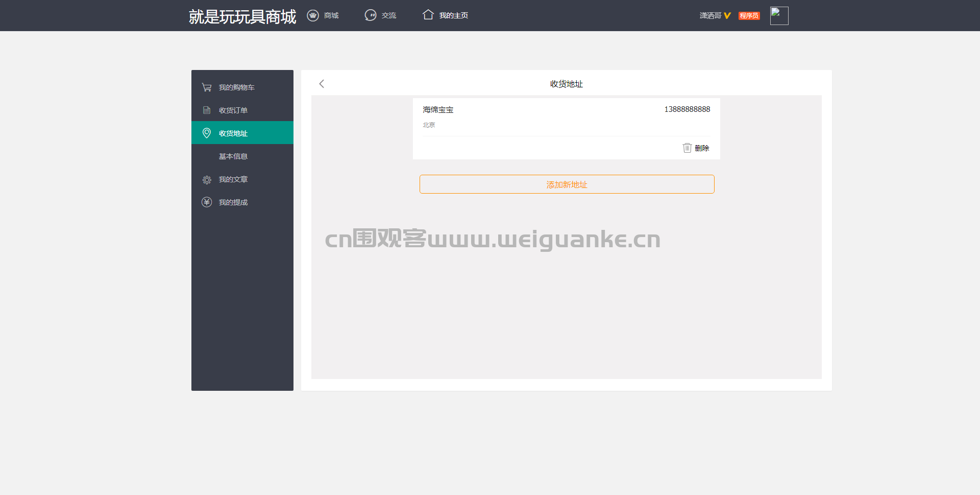Image resolution: width=980 pixels, height=495 pixels.
Task: Click the chat bubble icon beside 交流
Action: click(x=371, y=15)
